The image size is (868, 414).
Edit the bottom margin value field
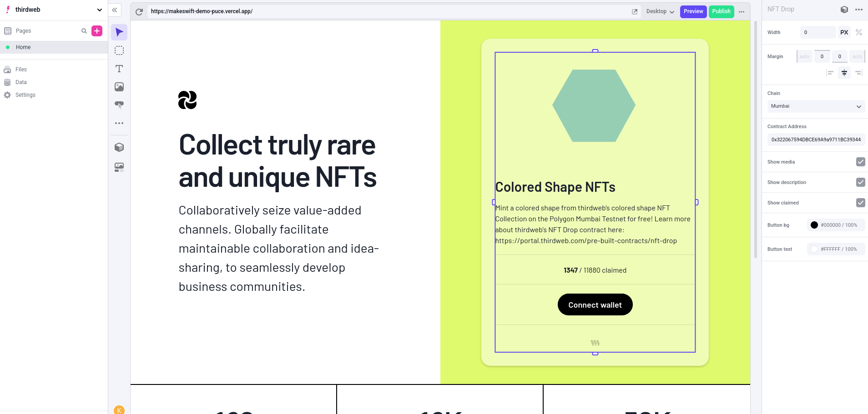tap(840, 57)
